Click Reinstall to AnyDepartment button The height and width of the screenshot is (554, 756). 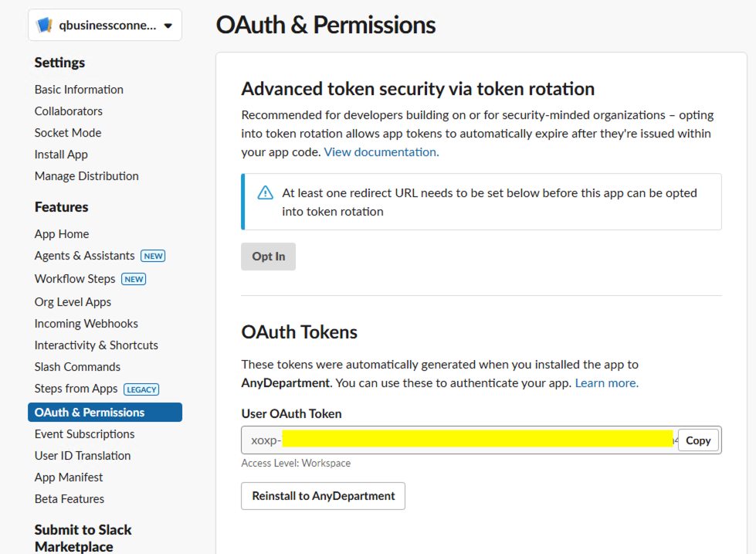tap(323, 496)
